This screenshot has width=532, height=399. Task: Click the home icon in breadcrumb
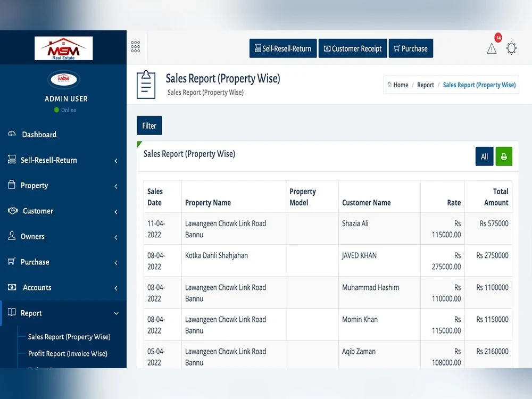tap(389, 85)
